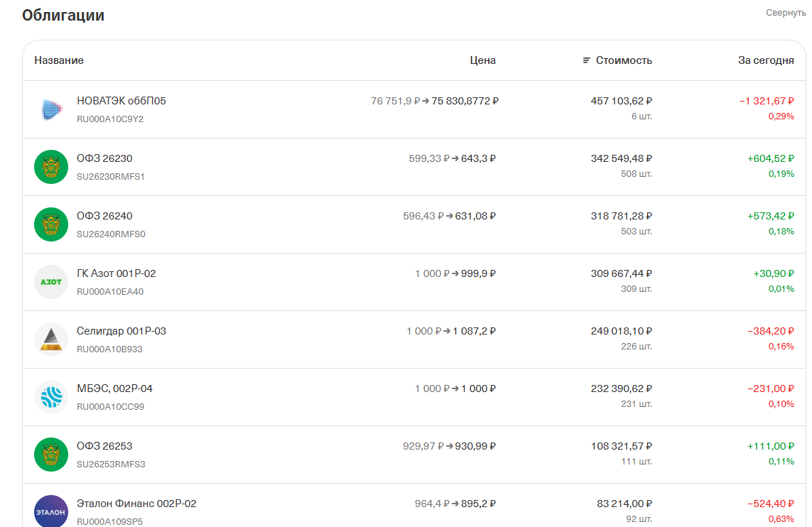
Task: Collapse the Облигации section via Свернуть
Action: pos(786,13)
